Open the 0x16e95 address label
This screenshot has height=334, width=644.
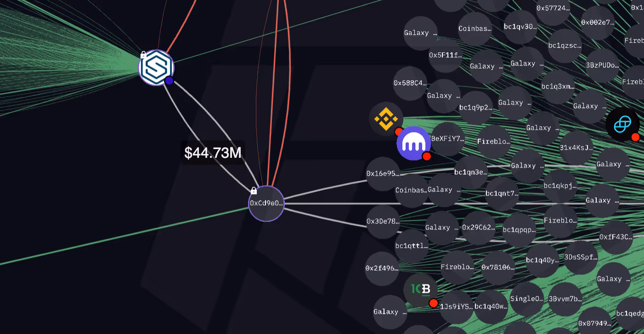coord(382,174)
